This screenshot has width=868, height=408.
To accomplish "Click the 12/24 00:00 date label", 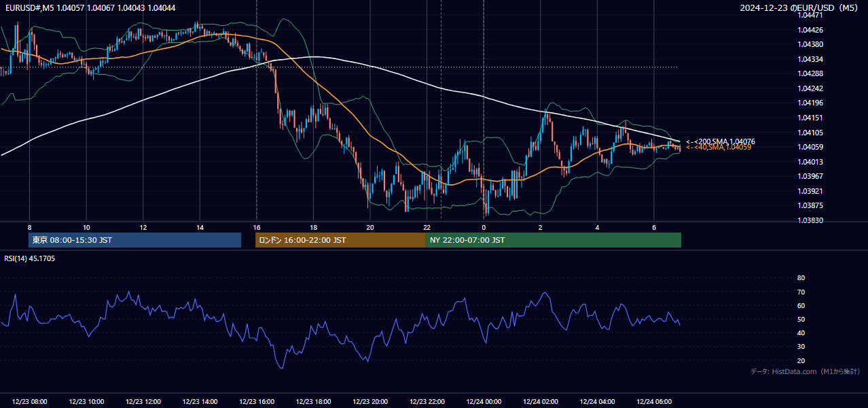I will point(484,402).
